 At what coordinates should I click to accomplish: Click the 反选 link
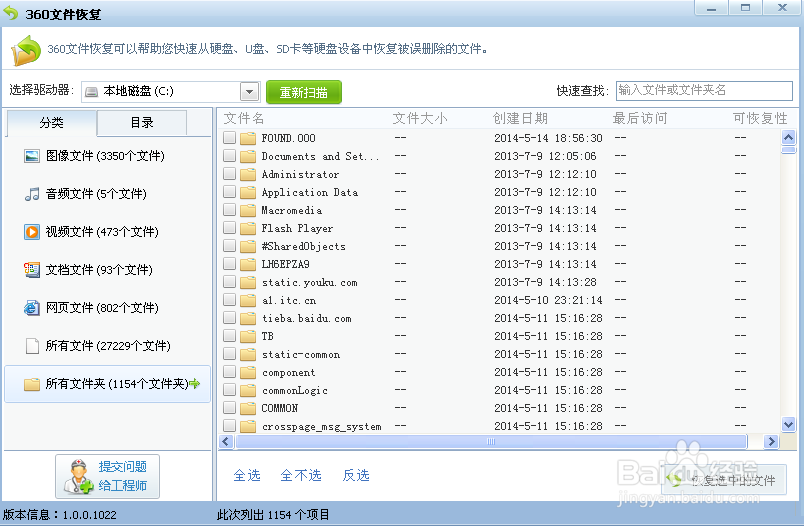(x=356, y=475)
